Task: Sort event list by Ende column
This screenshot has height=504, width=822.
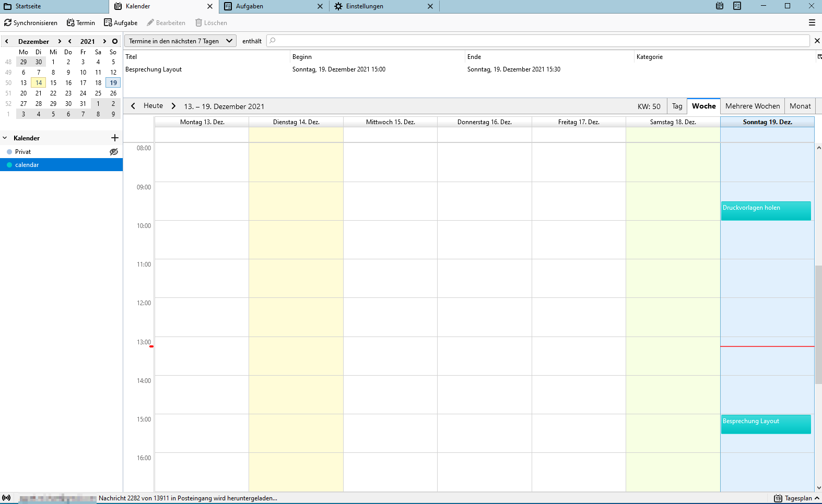Action: [549, 57]
